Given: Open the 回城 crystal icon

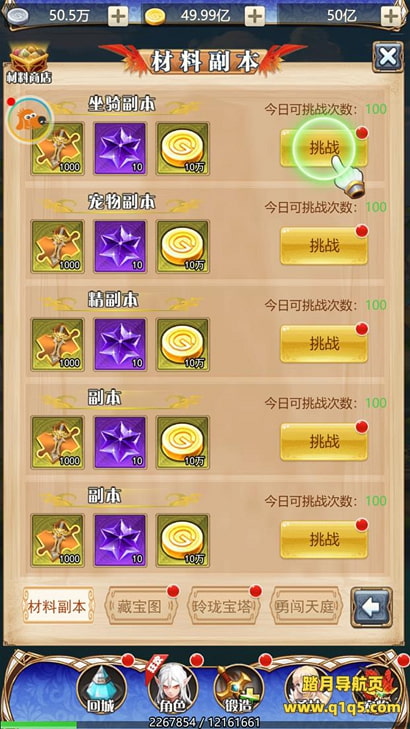Looking at the screenshot, I should (101, 688).
